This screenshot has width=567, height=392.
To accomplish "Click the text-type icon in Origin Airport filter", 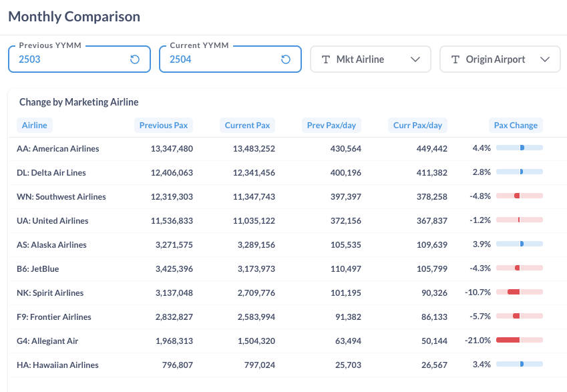I will [455, 59].
